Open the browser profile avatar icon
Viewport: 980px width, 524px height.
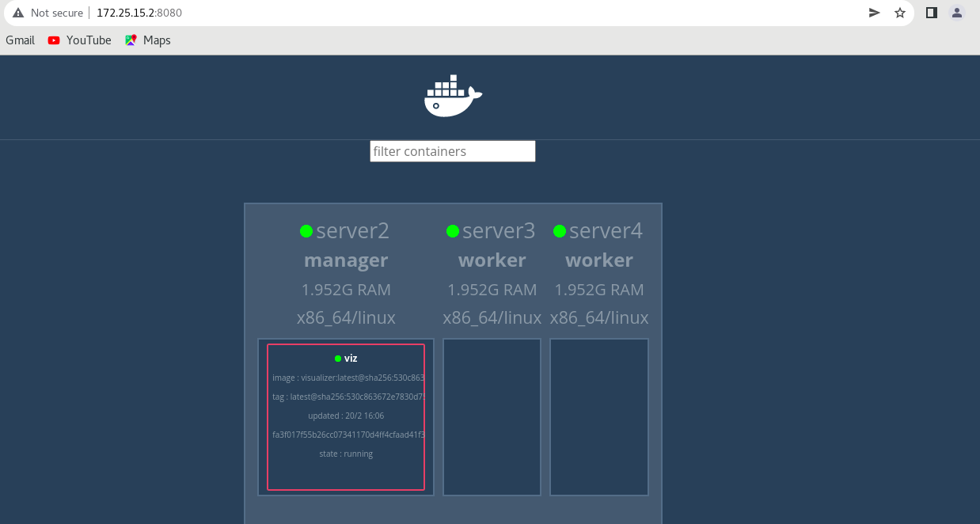[x=957, y=13]
